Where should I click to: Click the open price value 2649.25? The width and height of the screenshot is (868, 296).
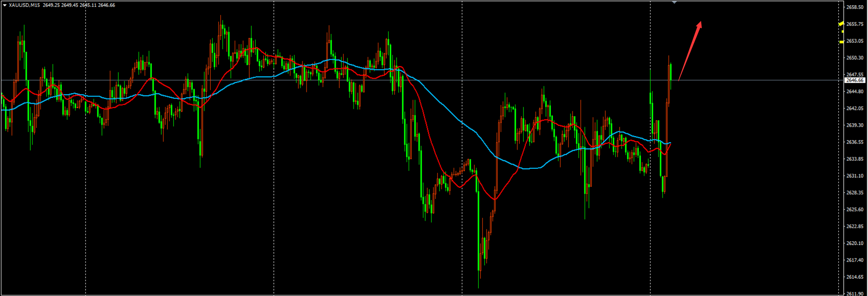tap(51, 5)
